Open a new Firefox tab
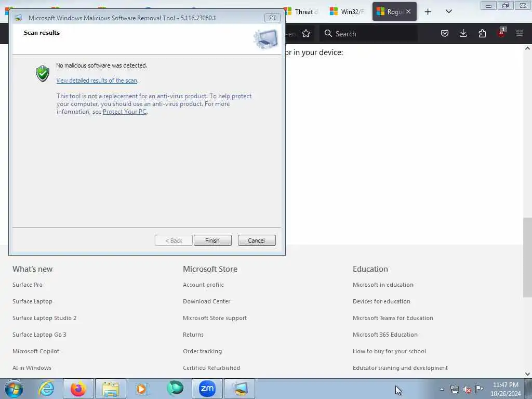 pos(428,12)
